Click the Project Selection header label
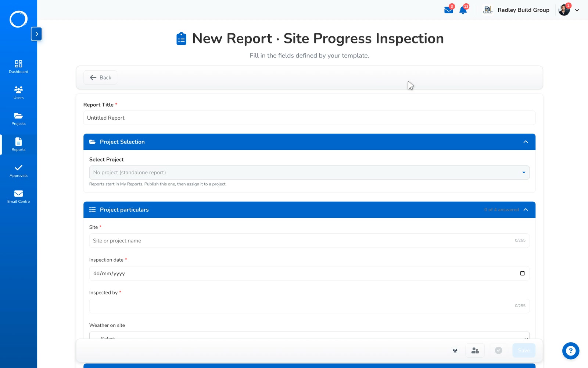The width and height of the screenshot is (588, 368). click(x=122, y=142)
